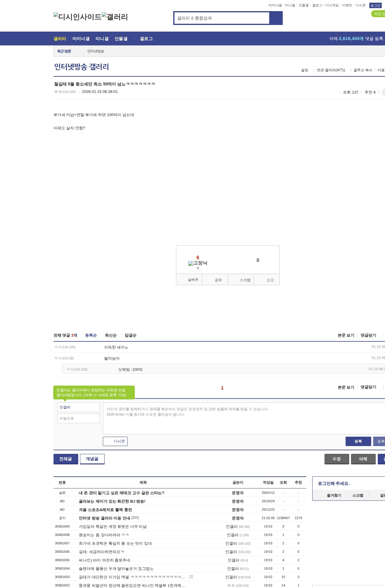Open 인터넷방송 in the 최근 방문 bar
The height and width of the screenshot is (588, 385).
pyautogui.click(x=96, y=51)
